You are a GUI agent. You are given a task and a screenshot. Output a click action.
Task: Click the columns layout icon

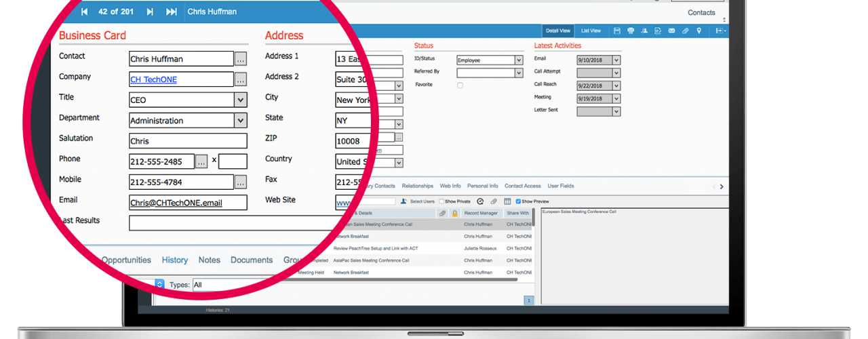point(507,201)
